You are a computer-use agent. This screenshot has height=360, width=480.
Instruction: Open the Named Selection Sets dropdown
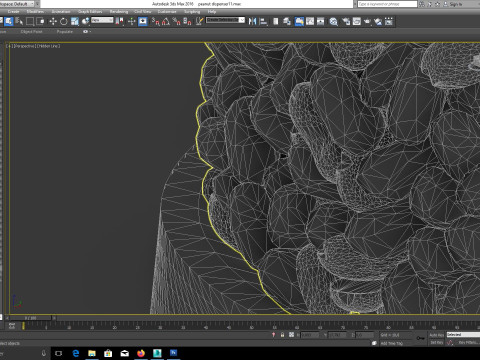[225, 20]
